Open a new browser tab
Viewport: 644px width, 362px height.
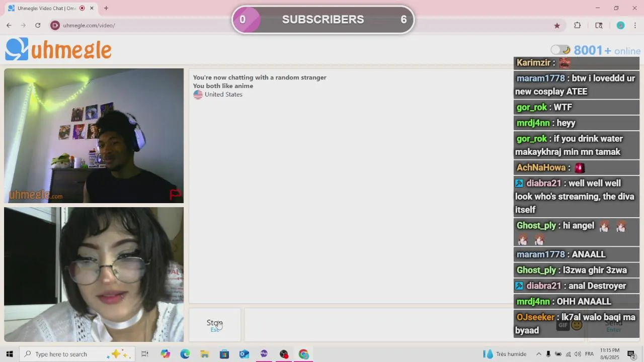[x=106, y=8]
